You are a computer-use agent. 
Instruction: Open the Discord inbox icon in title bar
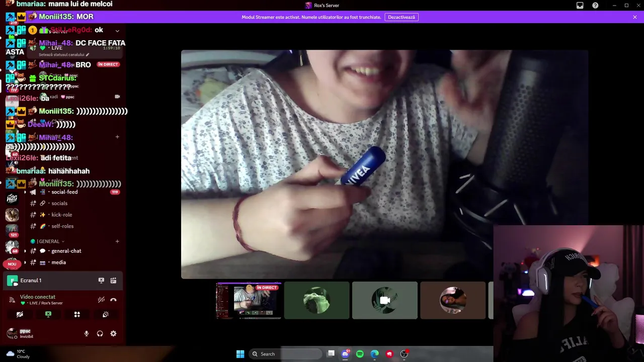[580, 6]
